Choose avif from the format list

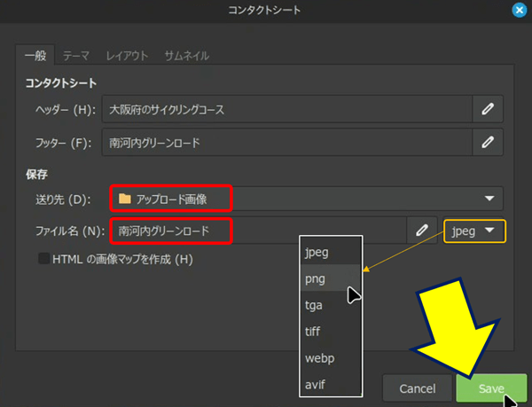pos(330,384)
